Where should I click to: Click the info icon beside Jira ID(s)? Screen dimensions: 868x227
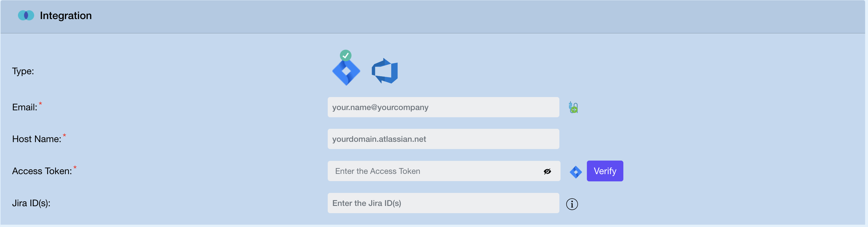coord(572,204)
